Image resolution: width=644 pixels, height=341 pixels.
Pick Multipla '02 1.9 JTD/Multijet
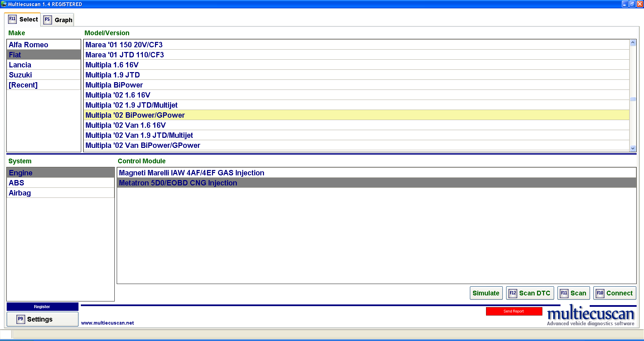pyautogui.click(x=356, y=105)
